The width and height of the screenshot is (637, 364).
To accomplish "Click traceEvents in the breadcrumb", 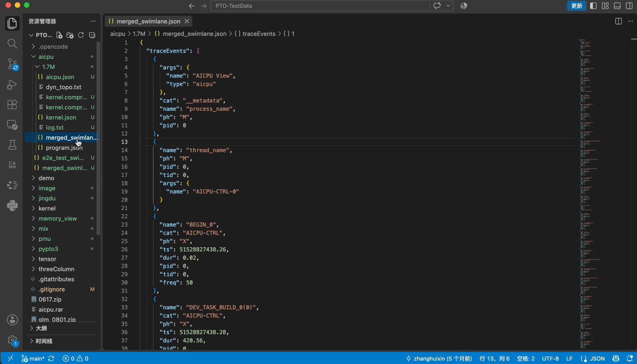I will click(259, 34).
